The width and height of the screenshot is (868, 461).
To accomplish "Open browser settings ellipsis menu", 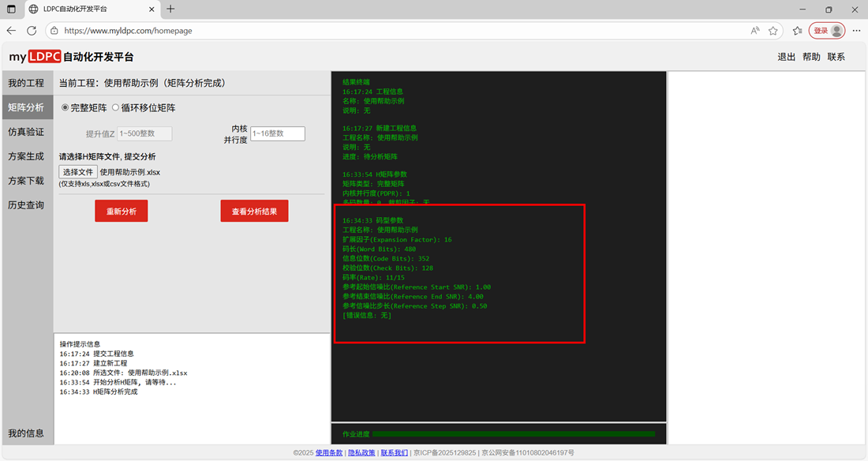I will tap(856, 31).
